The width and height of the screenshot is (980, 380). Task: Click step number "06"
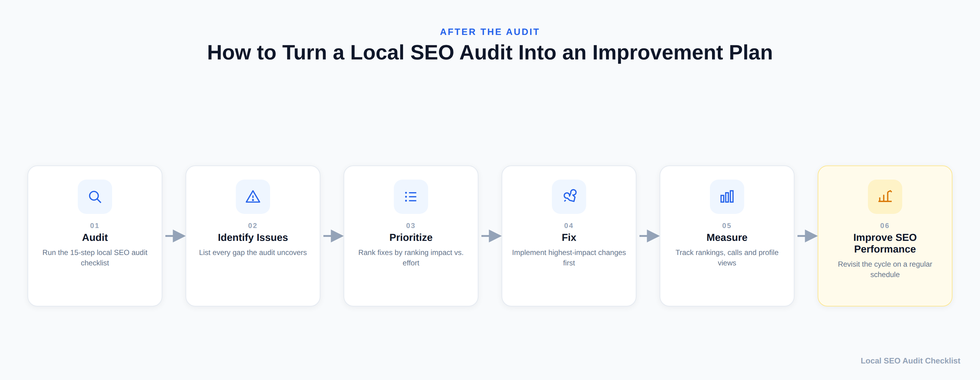pyautogui.click(x=885, y=226)
